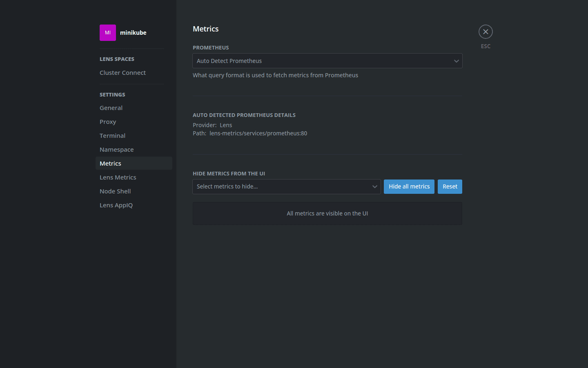Click the Prometheus path text lens-metrics/services/prometheus:80
This screenshot has width=588, height=368.
coord(258,133)
